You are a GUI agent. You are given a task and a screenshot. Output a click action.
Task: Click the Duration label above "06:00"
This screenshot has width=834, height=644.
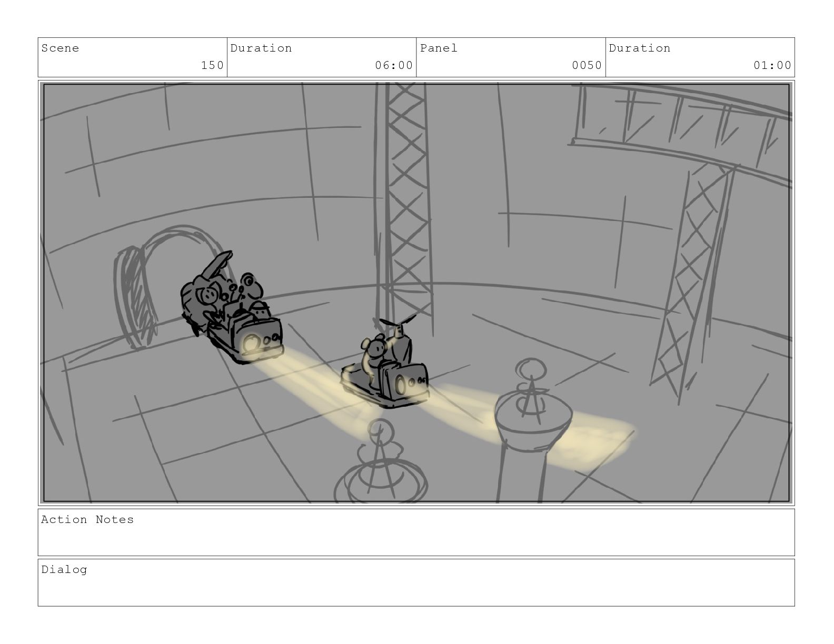pyautogui.click(x=261, y=48)
